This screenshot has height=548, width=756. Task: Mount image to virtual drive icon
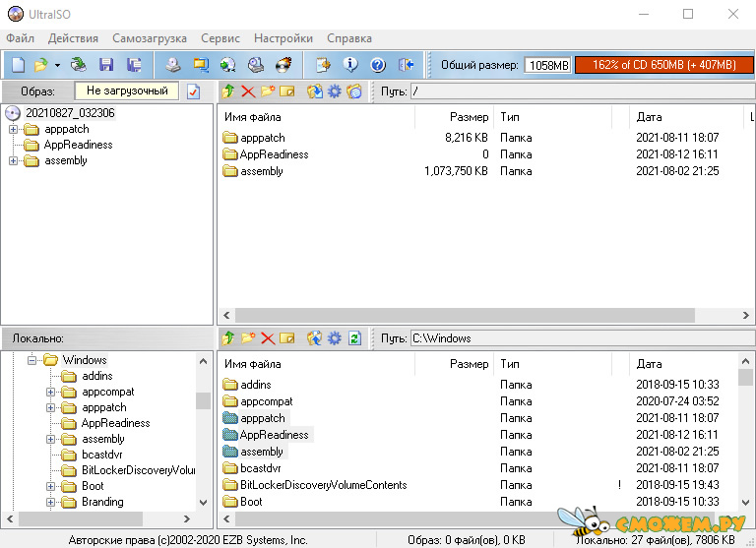pyautogui.click(x=256, y=65)
